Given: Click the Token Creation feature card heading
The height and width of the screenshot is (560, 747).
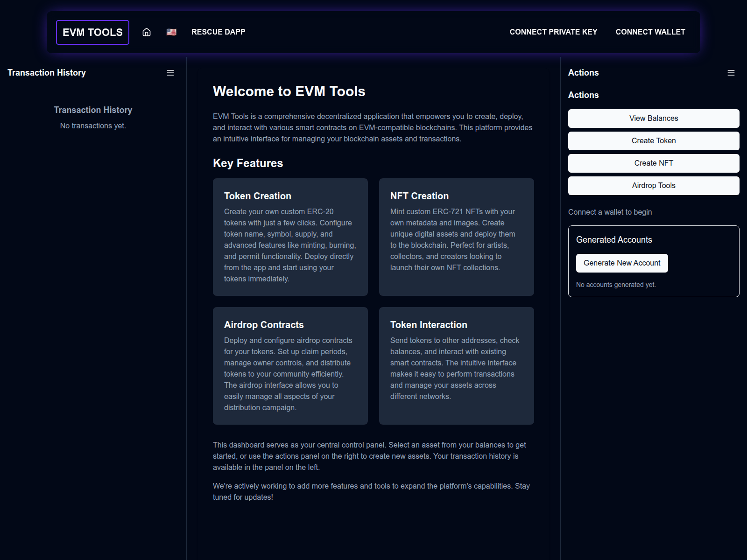Looking at the screenshot, I should pyautogui.click(x=258, y=196).
